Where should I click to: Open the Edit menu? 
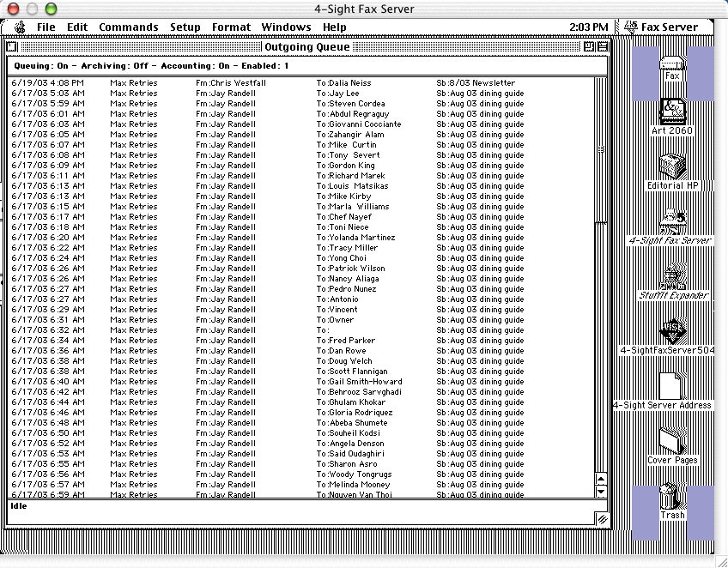click(x=77, y=27)
